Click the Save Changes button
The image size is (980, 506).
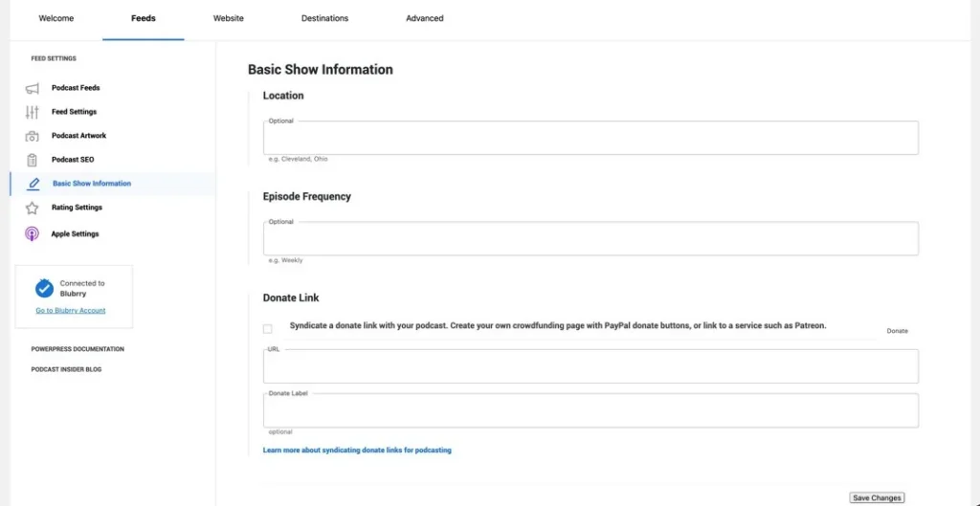click(x=878, y=498)
